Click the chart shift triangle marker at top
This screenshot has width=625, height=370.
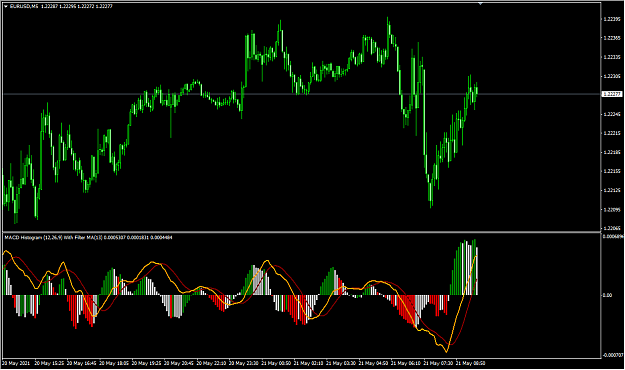480,4
